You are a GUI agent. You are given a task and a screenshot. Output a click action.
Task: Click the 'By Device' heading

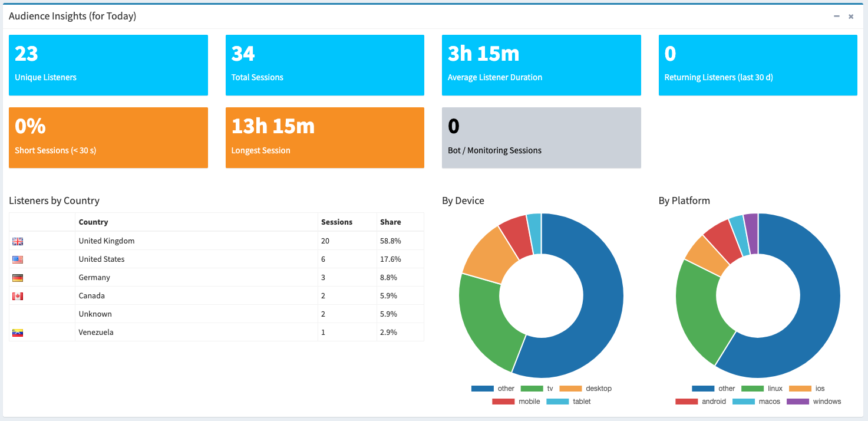pos(463,200)
